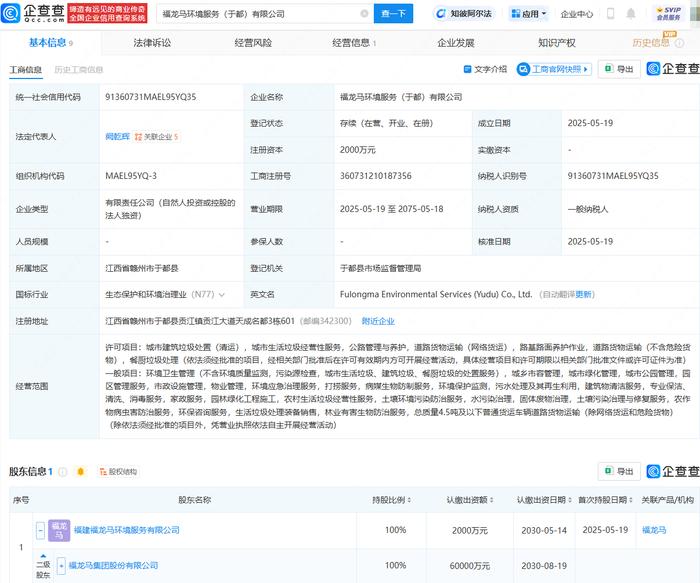Switch to 企业发展 tab
This screenshot has height=583, width=700.
click(x=456, y=43)
